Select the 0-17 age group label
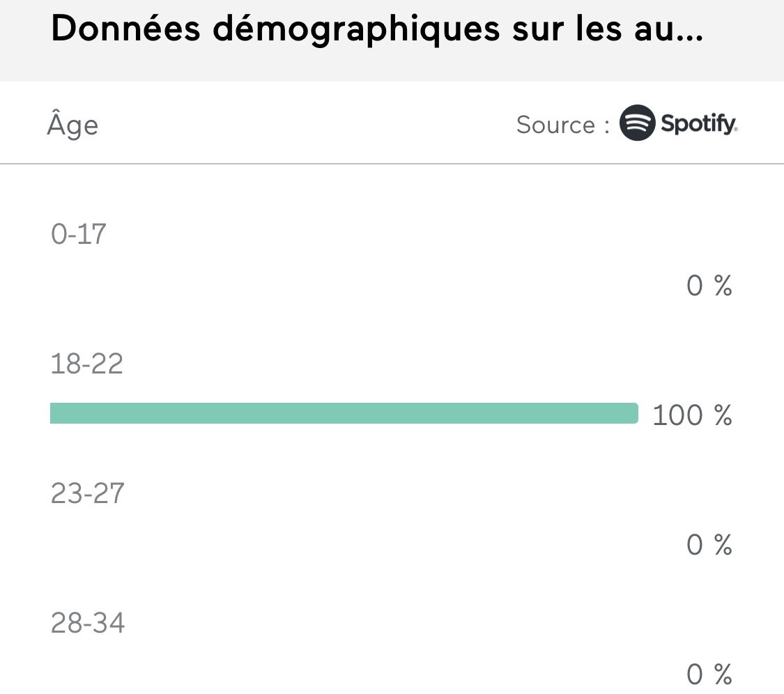Image resolution: width=784 pixels, height=694 pixels. point(79,234)
